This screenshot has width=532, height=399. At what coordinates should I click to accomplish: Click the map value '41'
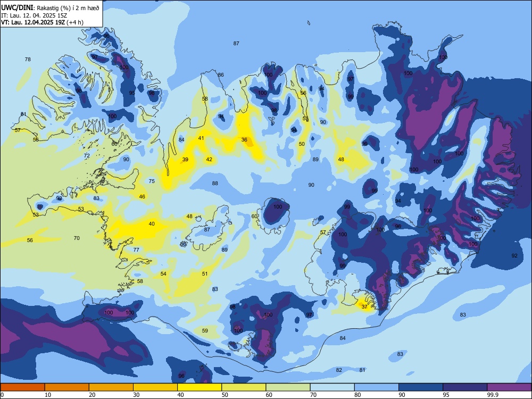point(201,138)
